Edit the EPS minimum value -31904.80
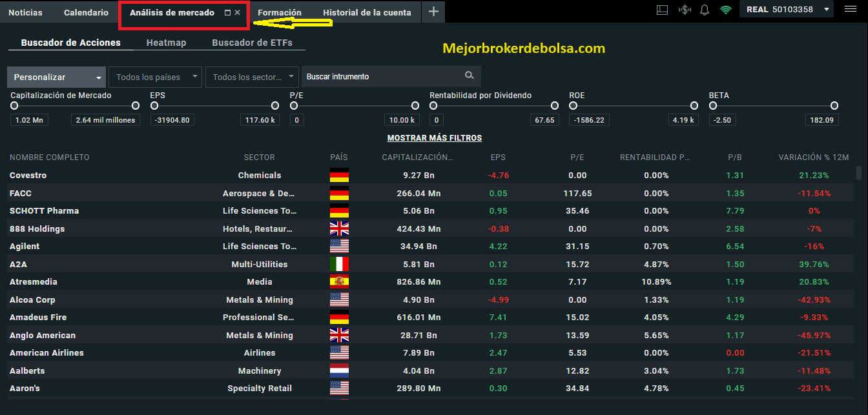Screen dimensions: 868x415 click(x=172, y=120)
